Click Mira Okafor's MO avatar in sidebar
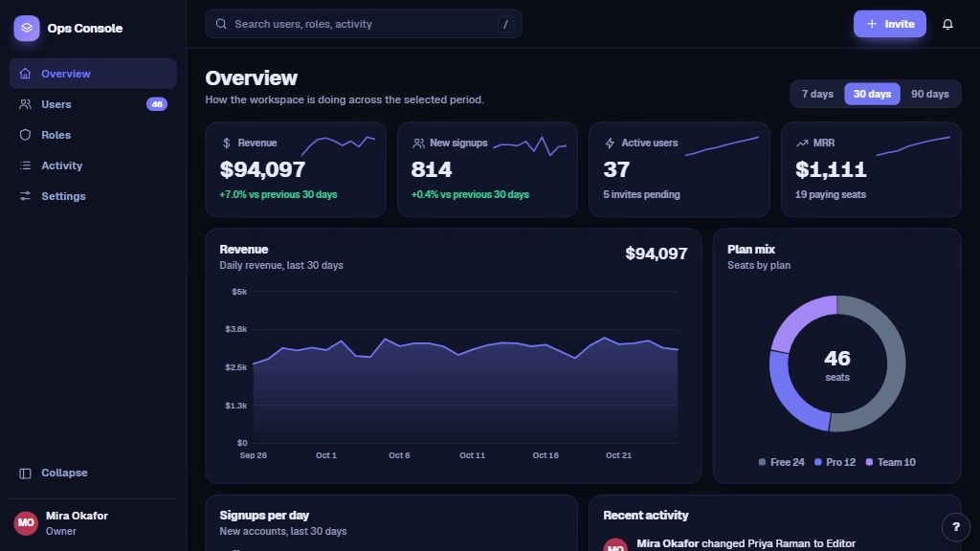The height and width of the screenshot is (551, 980). [26, 523]
